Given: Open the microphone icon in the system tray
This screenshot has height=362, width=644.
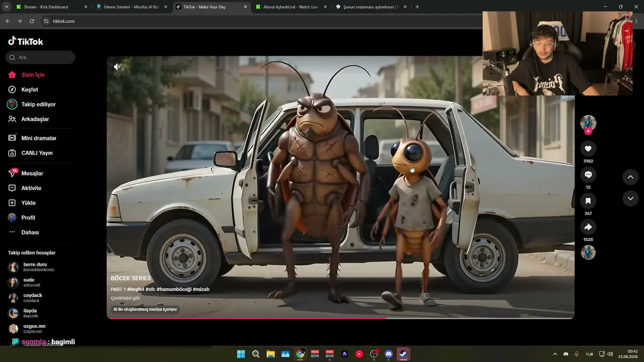Looking at the screenshot, I should pos(577,354).
